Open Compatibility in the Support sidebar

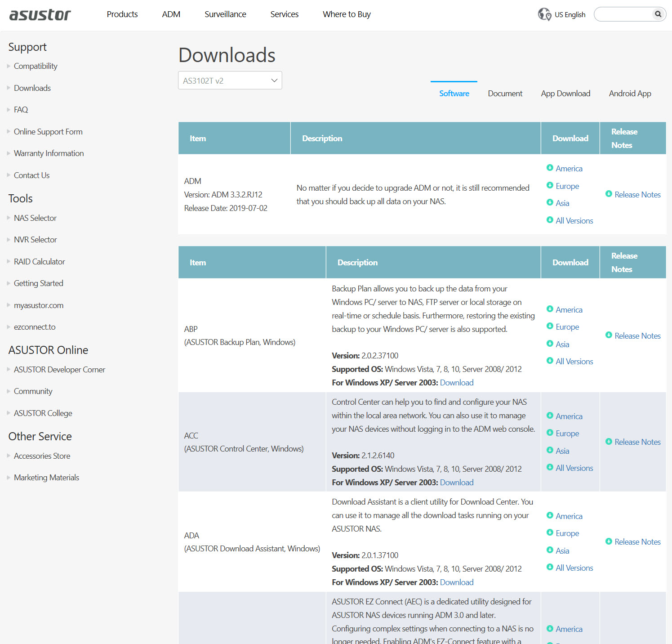coord(36,66)
